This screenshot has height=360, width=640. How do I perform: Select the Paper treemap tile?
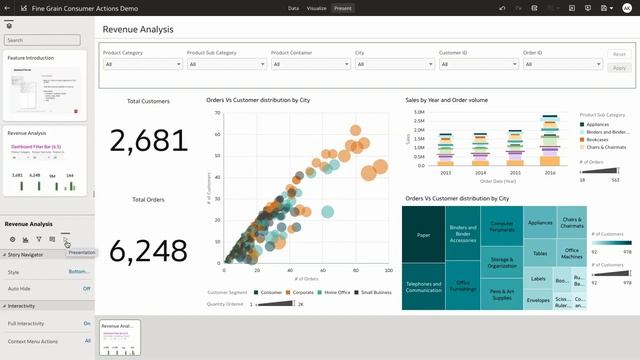(x=423, y=234)
